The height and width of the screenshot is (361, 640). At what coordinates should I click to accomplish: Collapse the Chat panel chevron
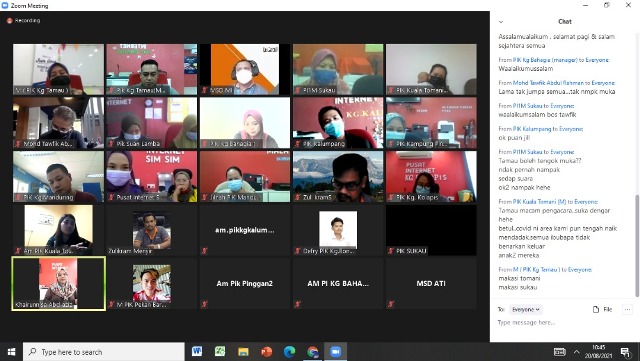501,22
